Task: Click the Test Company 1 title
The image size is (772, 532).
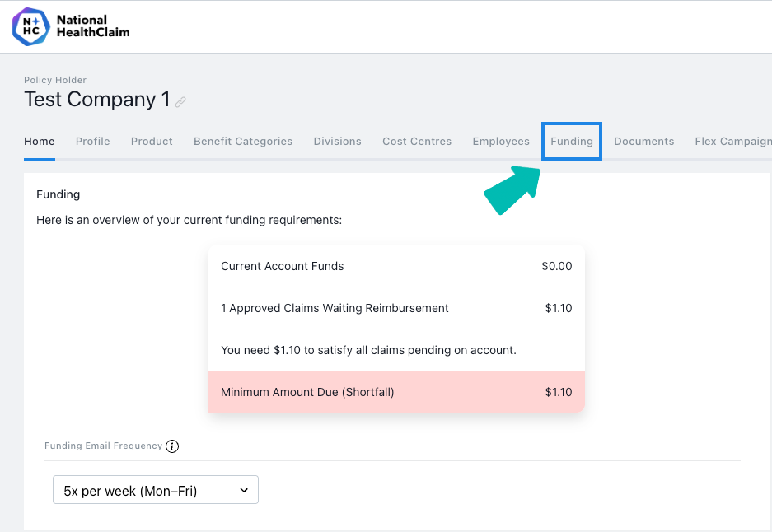Action: tap(97, 100)
